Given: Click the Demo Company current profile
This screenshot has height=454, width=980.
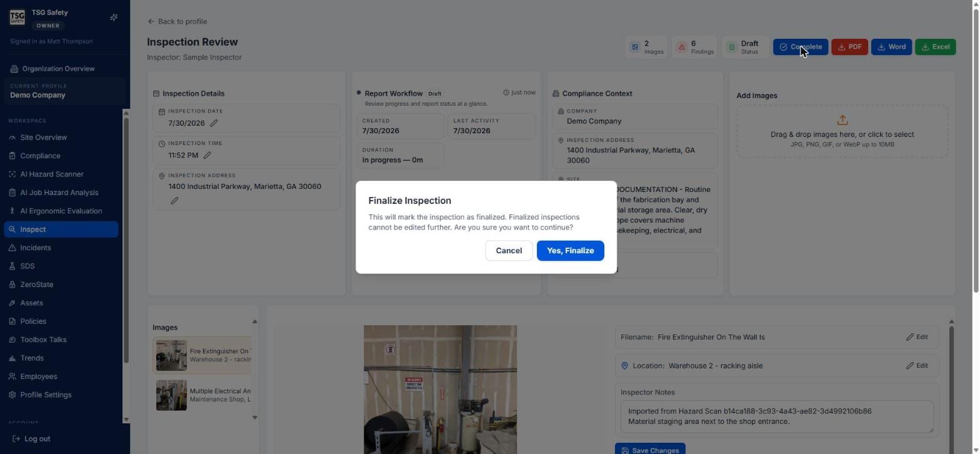Looking at the screenshot, I should click(65, 91).
